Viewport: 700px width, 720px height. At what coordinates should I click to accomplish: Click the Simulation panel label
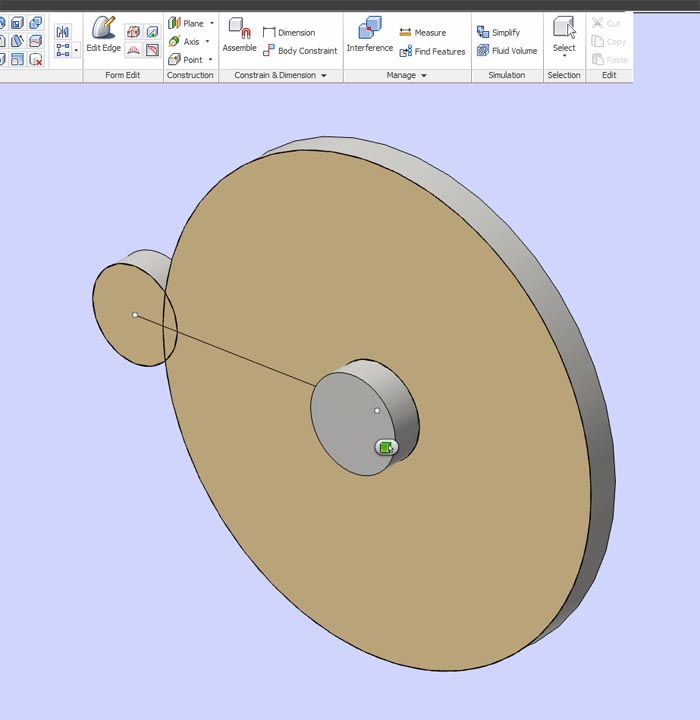coord(507,75)
